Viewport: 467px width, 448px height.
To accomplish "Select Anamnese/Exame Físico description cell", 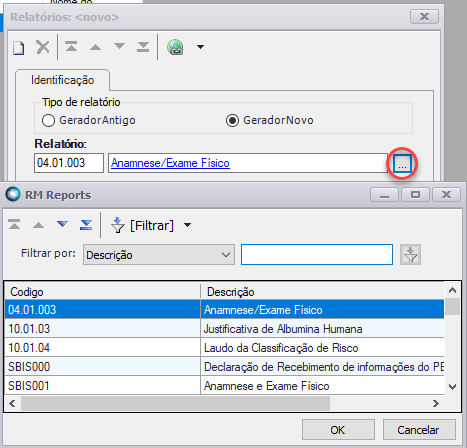I will point(322,310).
